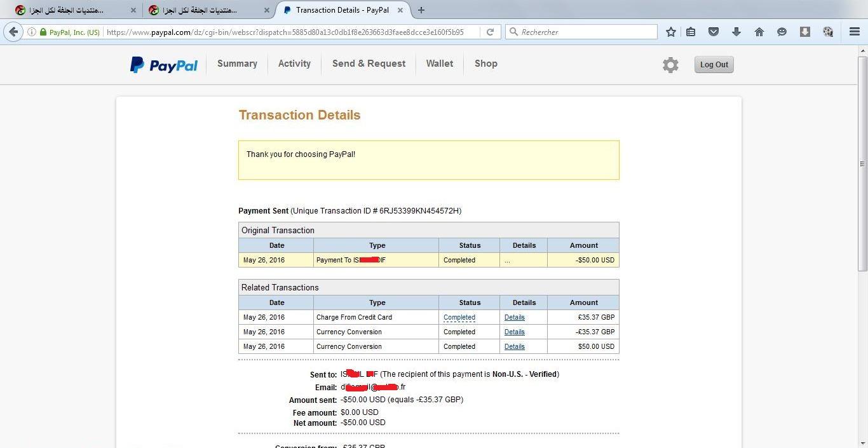Show bookmarks list icon in toolbar
868x448 pixels.
coord(691,32)
